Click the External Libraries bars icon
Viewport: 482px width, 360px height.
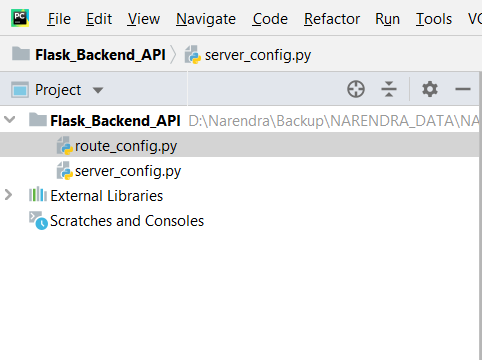38,194
